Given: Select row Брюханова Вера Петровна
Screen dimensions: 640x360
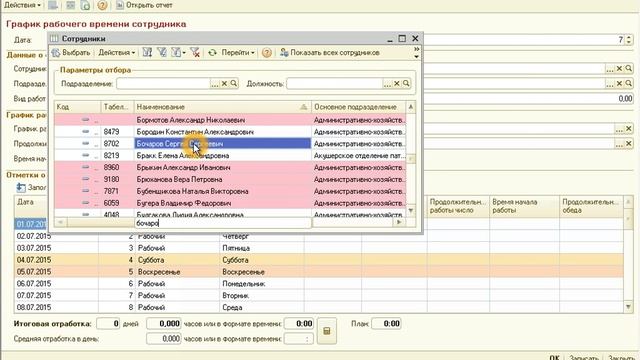Looking at the screenshot, I should (x=231, y=179).
